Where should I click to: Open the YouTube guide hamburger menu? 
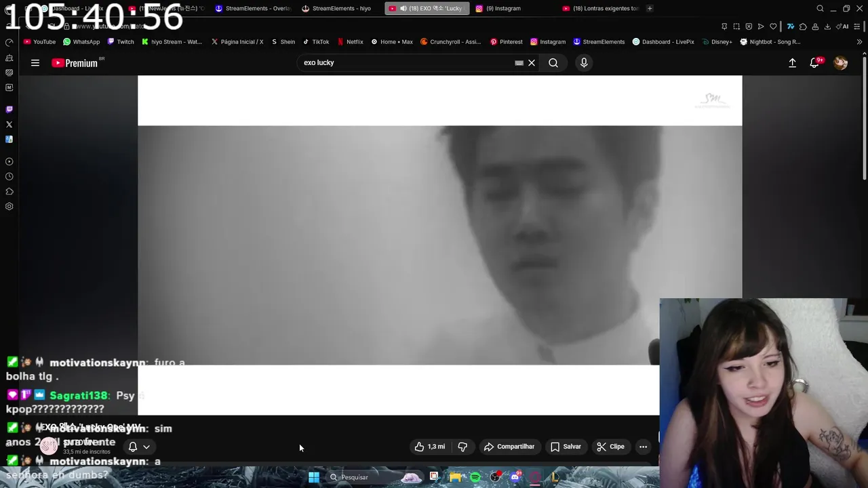coord(35,62)
